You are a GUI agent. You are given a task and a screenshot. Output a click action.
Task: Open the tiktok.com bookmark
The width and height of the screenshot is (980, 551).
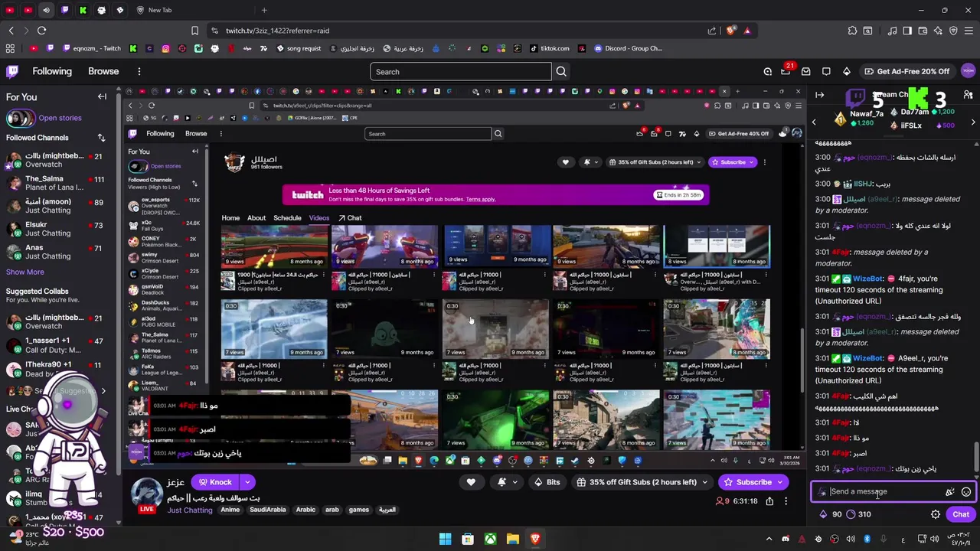pos(549,48)
